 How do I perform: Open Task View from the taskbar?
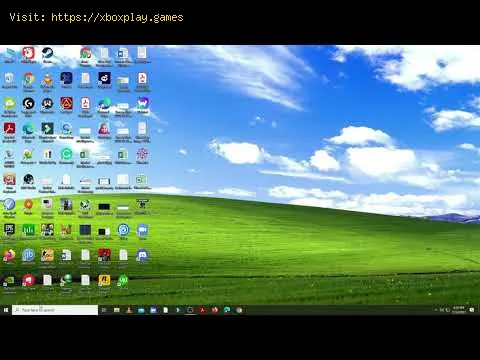point(104,310)
